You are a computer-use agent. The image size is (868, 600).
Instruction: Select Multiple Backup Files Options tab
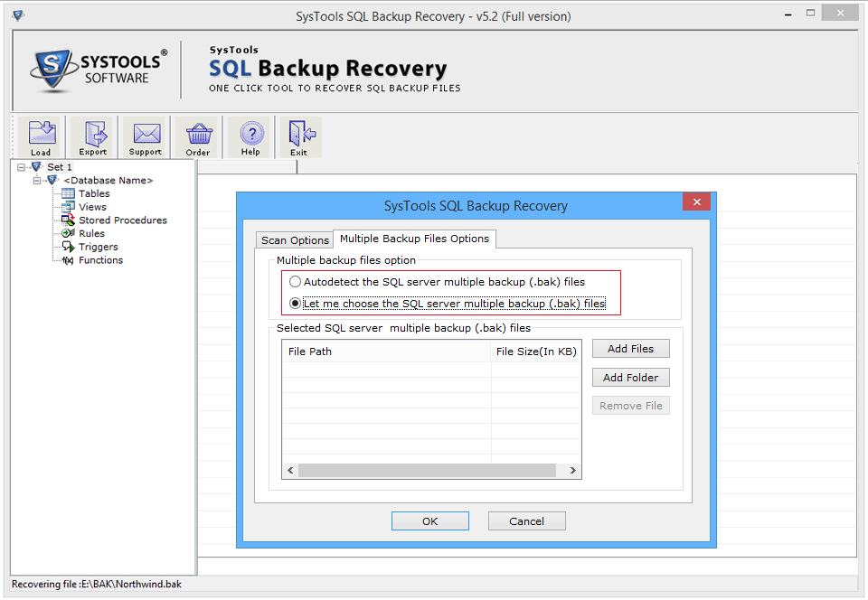click(x=415, y=239)
